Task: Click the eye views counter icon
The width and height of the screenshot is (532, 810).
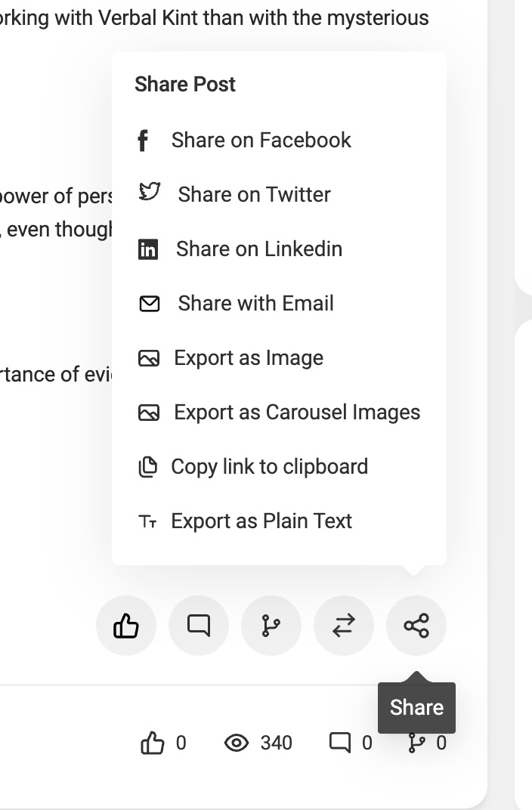Action: [x=237, y=744]
